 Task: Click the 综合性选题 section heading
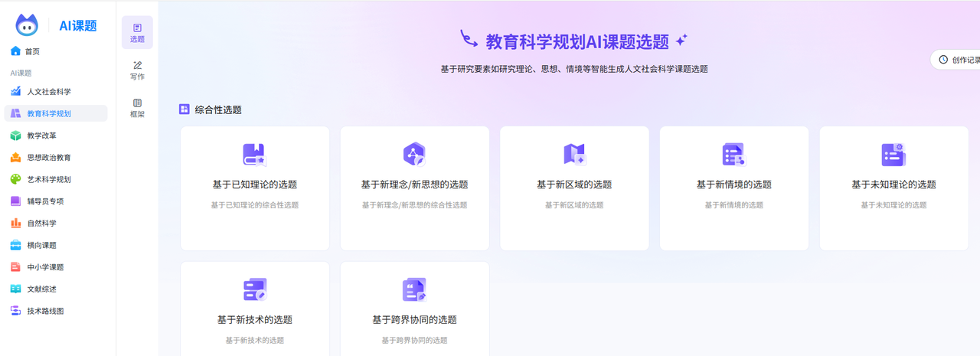(x=218, y=109)
